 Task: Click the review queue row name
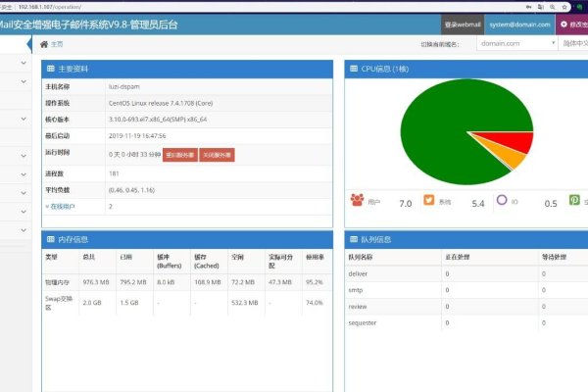(x=358, y=307)
